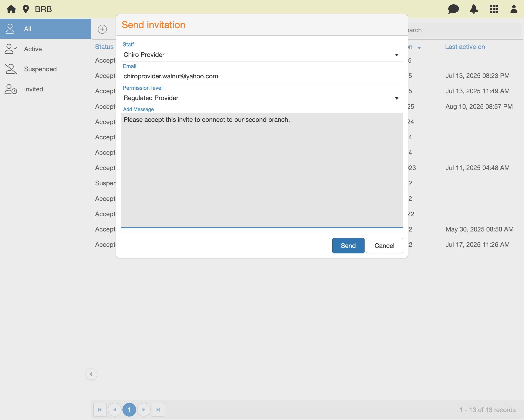Open the chat messages icon
524x420 pixels.
(453, 9)
